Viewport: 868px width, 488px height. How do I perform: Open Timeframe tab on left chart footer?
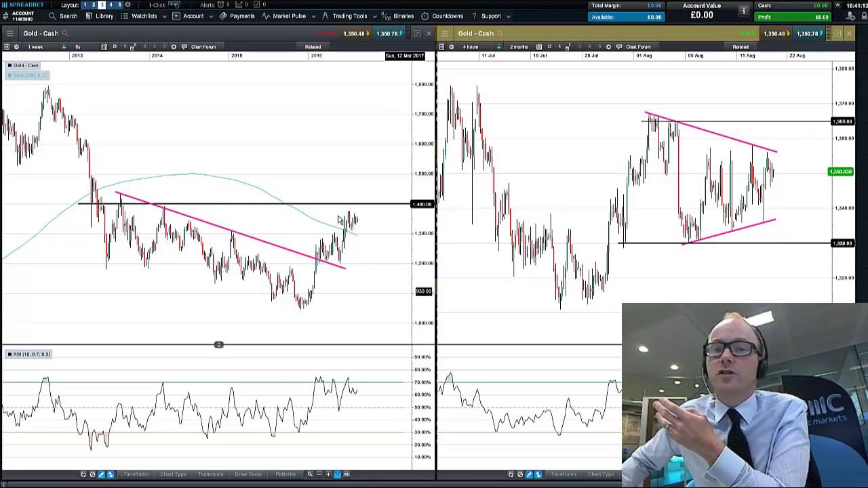pos(136,474)
